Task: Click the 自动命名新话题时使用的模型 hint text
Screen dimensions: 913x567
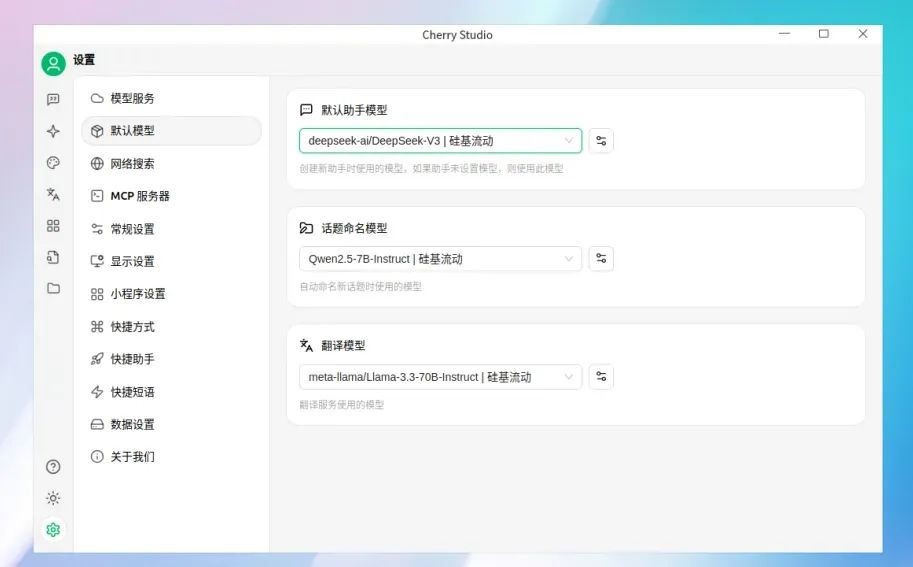Action: pos(360,287)
